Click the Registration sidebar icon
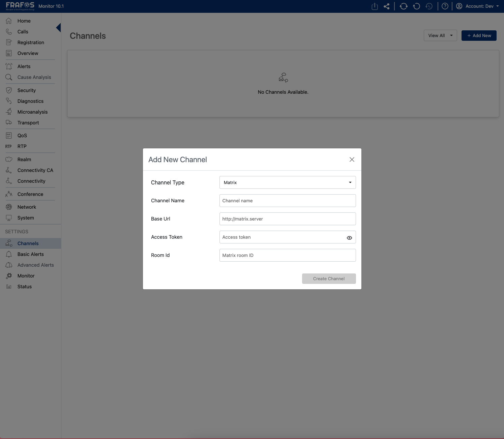Viewport: 504px width, 439px height. 9,42
